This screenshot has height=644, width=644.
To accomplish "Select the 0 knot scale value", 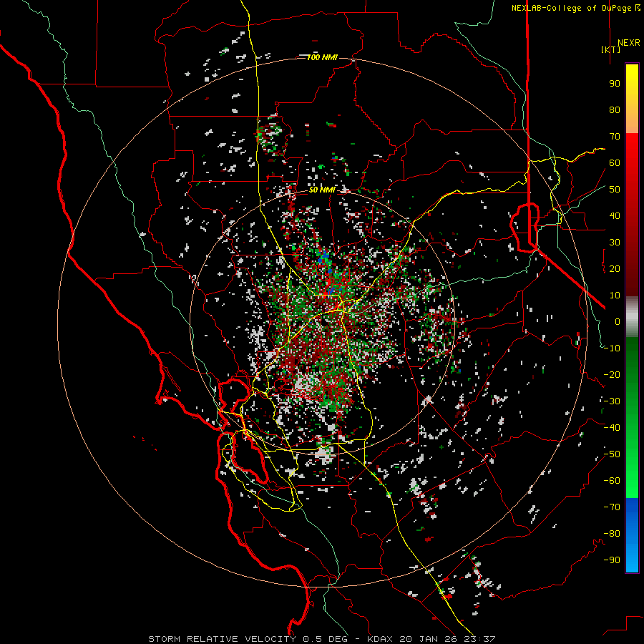I will click(618, 322).
